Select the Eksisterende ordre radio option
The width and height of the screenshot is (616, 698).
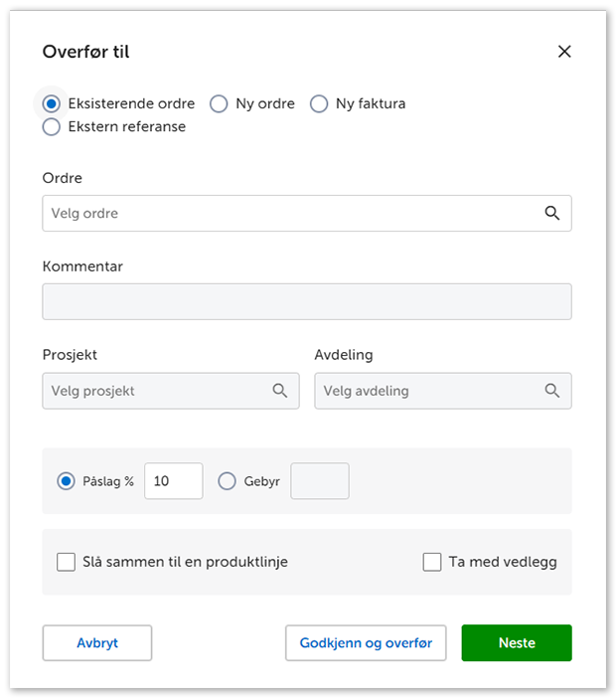pyautogui.click(x=52, y=103)
